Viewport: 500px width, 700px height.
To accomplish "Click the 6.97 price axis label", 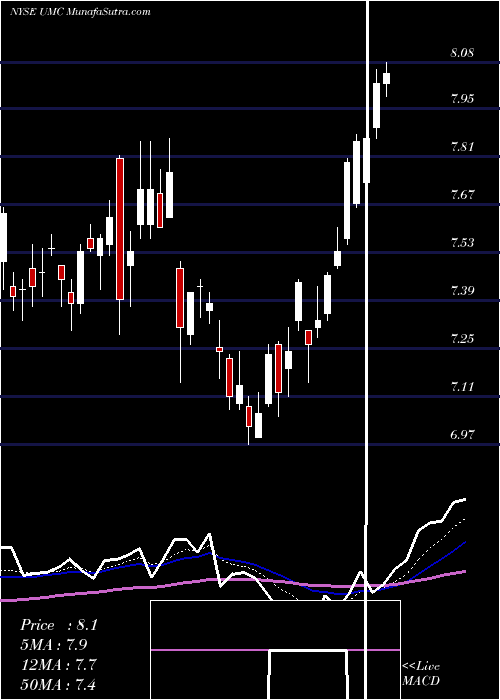I will pyautogui.click(x=462, y=434).
